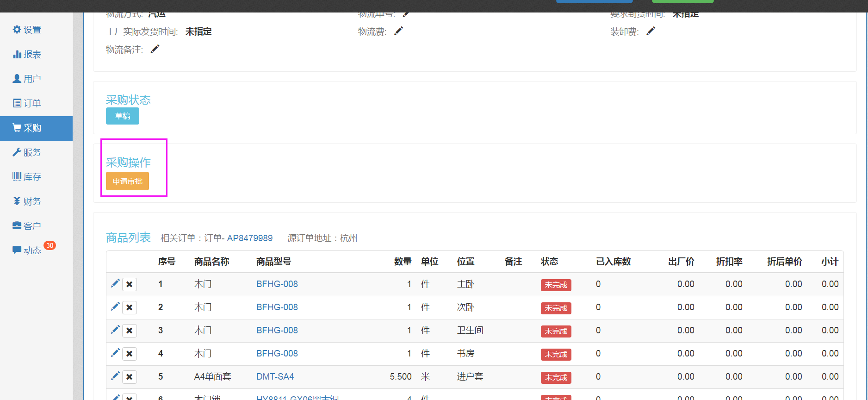
Task: Open 动态 activity feed
Action: click(27, 250)
